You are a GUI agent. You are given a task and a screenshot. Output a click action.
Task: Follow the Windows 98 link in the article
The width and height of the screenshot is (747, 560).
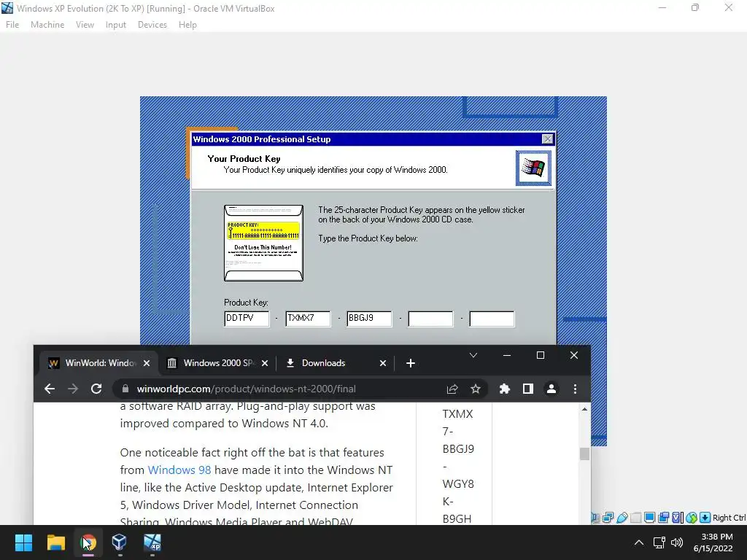[179, 470]
